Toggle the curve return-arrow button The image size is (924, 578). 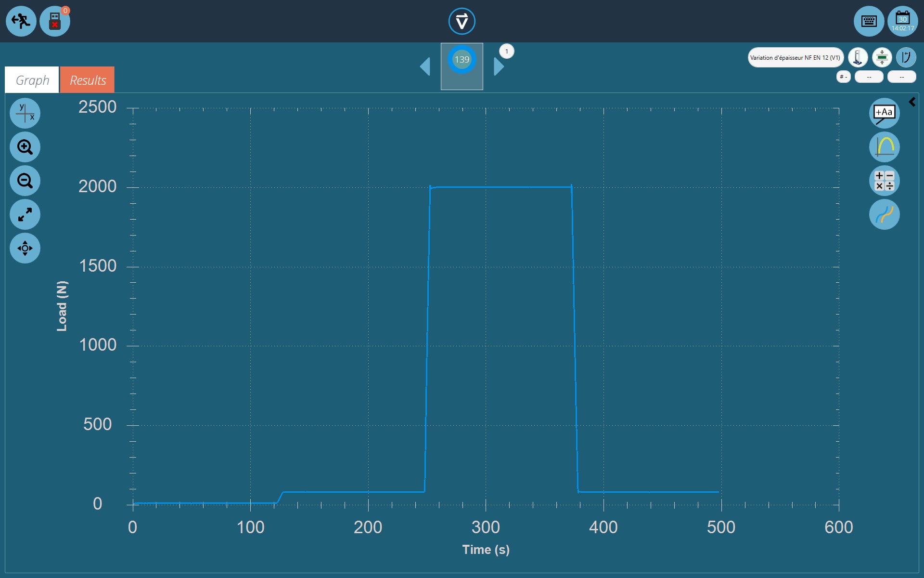point(906,57)
